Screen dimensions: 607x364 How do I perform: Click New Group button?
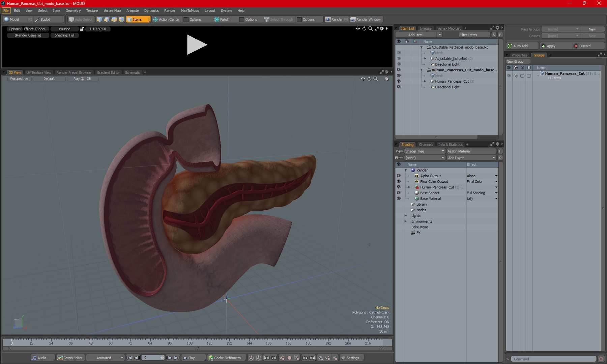pyautogui.click(x=518, y=62)
